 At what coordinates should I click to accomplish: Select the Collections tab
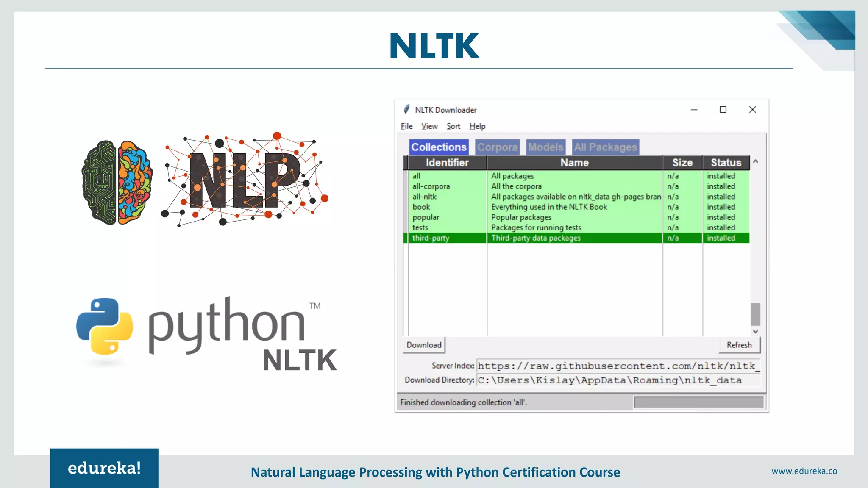(439, 147)
